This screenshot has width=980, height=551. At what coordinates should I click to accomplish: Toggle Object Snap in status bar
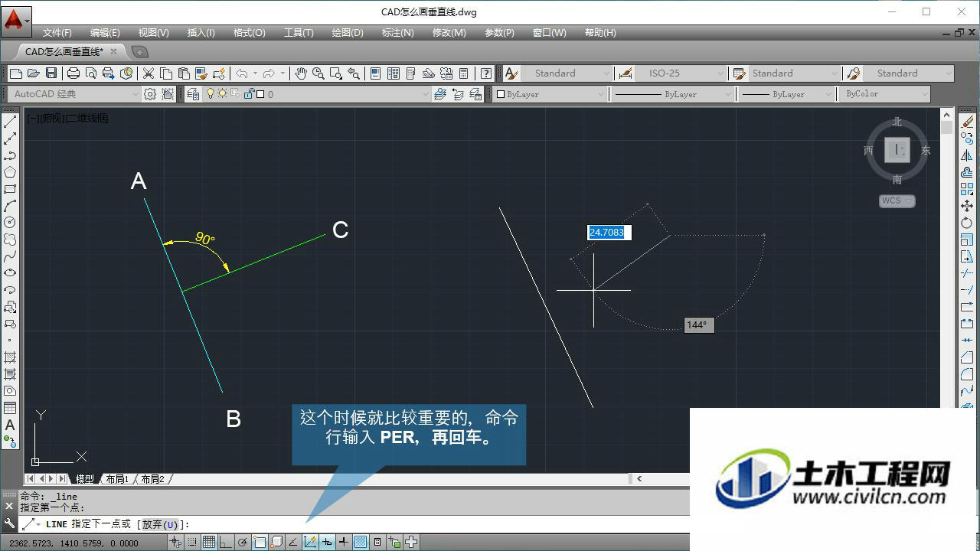pos(260,543)
